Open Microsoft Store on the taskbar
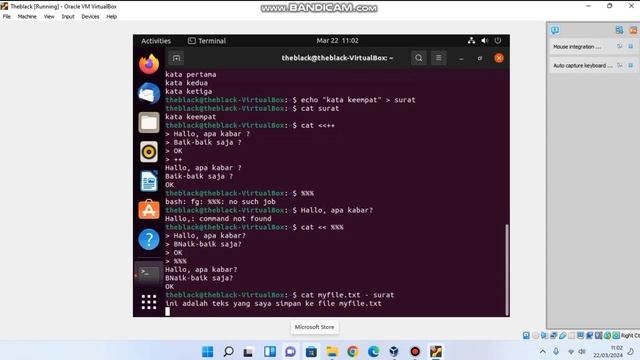The width and height of the screenshot is (640, 360). pyautogui.click(x=311, y=351)
